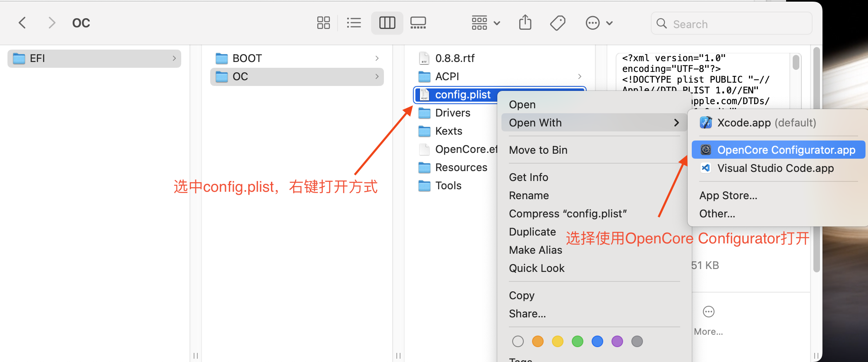Screen dimensions: 868x362
Task: Expand the OC folder chevron
Action: click(x=377, y=76)
